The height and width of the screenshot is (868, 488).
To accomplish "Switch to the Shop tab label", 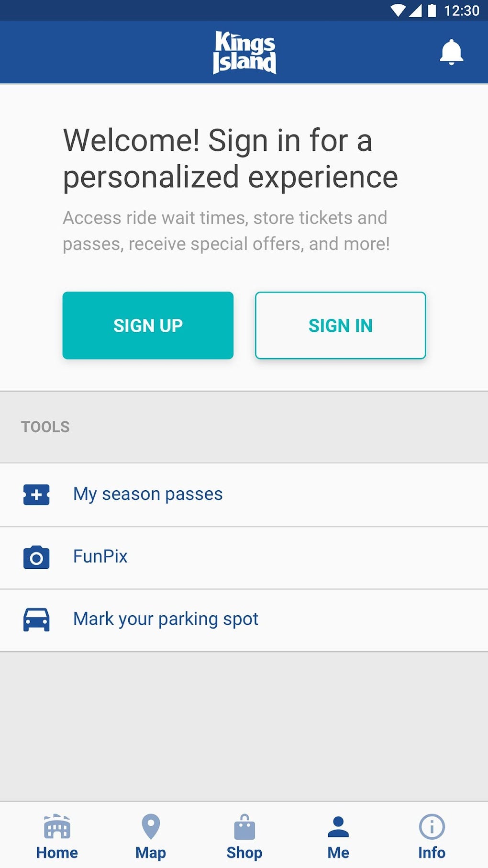I will point(244,853).
